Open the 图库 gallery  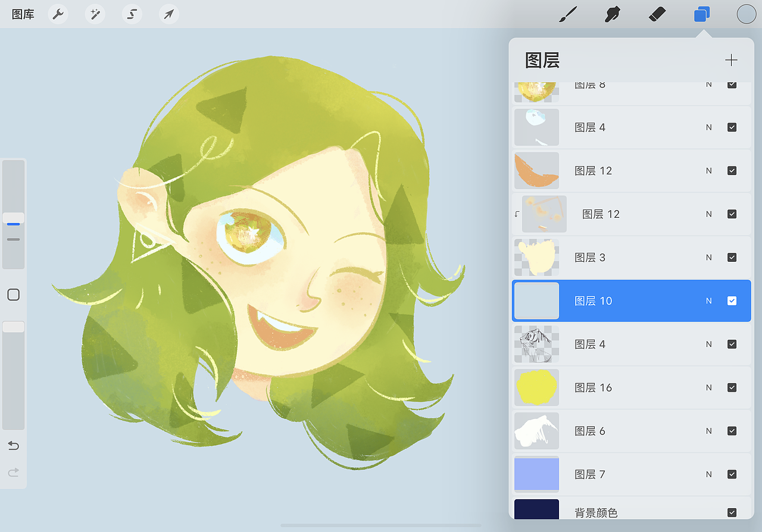point(23,14)
